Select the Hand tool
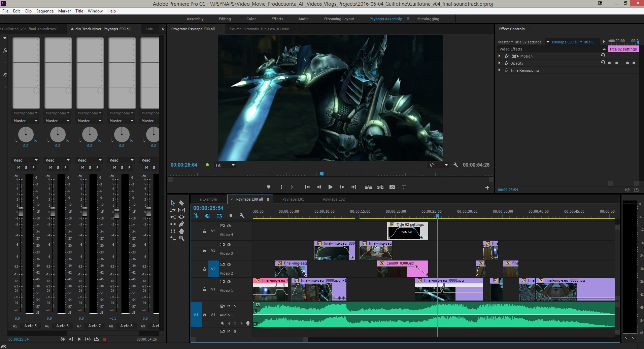 (181, 231)
